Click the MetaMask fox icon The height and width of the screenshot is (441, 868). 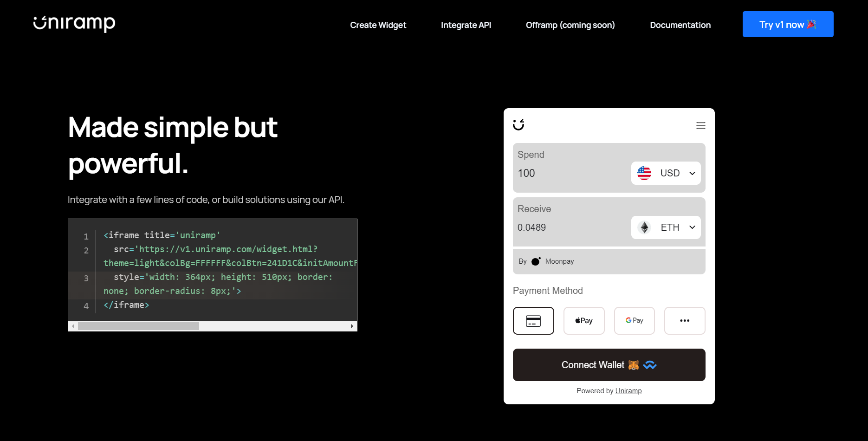pos(634,365)
